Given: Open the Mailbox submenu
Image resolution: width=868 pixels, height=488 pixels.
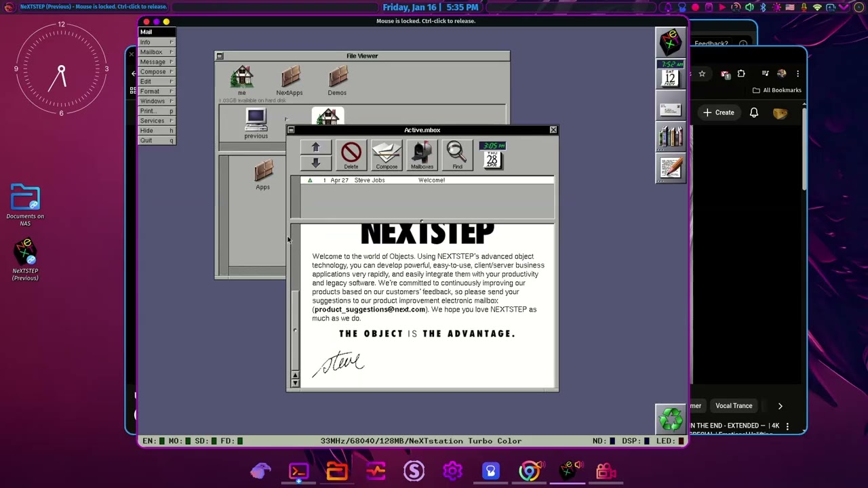Looking at the screenshot, I should [x=157, y=52].
